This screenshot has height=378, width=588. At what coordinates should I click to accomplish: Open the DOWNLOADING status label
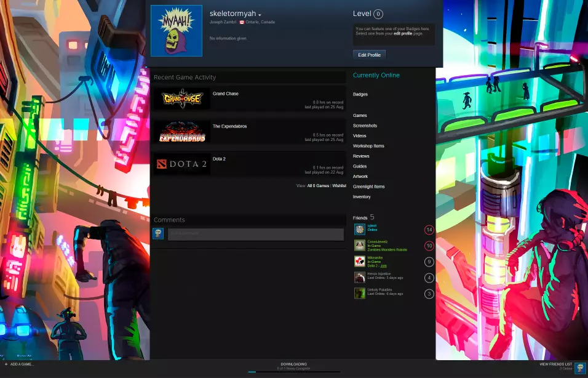293,364
